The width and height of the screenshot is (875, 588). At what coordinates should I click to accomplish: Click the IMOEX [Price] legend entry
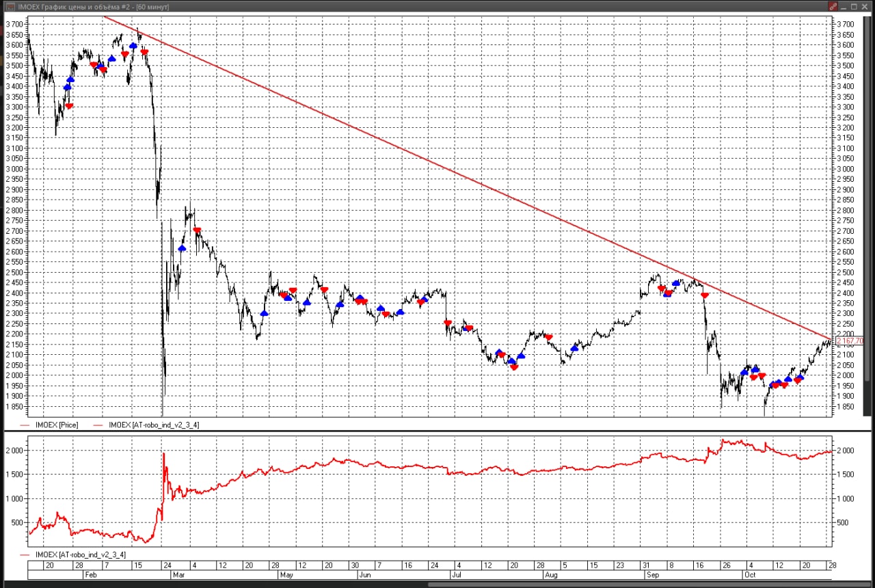[x=57, y=425]
